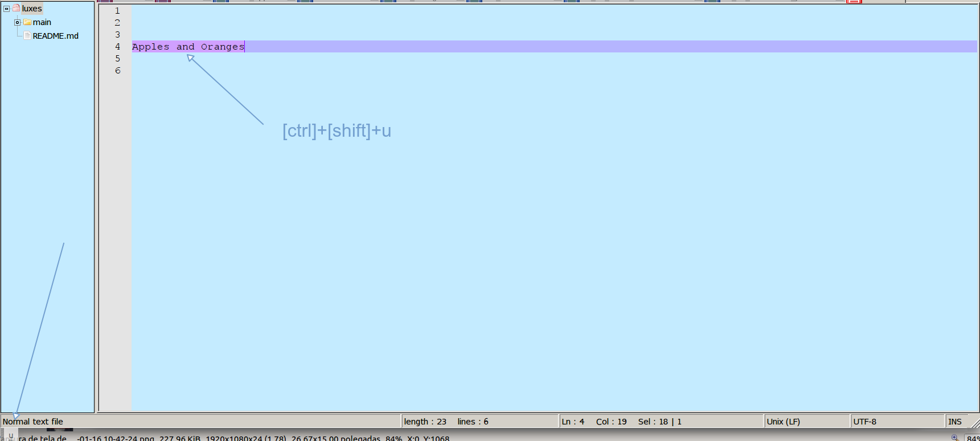Click the Col : 19 status entry
This screenshot has height=441, width=980.
click(612, 422)
